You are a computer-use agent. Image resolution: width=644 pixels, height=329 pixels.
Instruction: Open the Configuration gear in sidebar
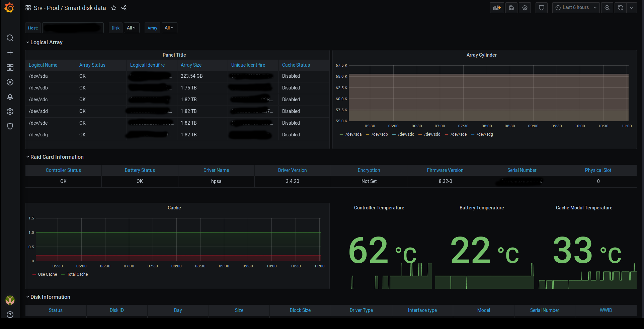tap(10, 112)
